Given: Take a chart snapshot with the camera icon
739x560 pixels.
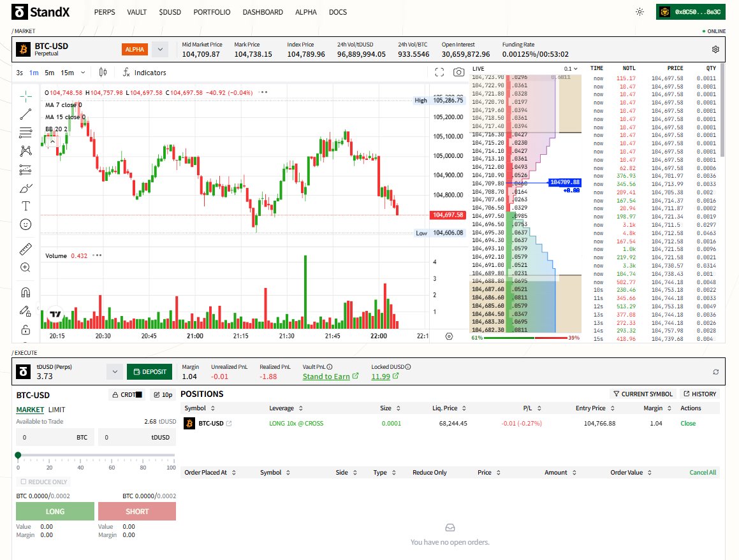Looking at the screenshot, I should [x=458, y=72].
